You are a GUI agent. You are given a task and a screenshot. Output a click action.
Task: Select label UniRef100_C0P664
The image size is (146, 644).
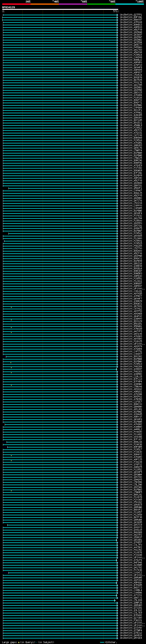(131, 108)
